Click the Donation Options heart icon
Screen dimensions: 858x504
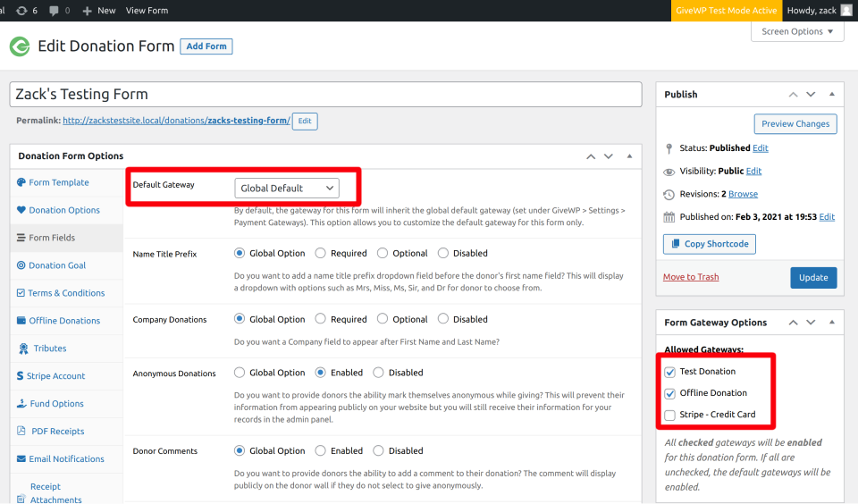(x=21, y=210)
